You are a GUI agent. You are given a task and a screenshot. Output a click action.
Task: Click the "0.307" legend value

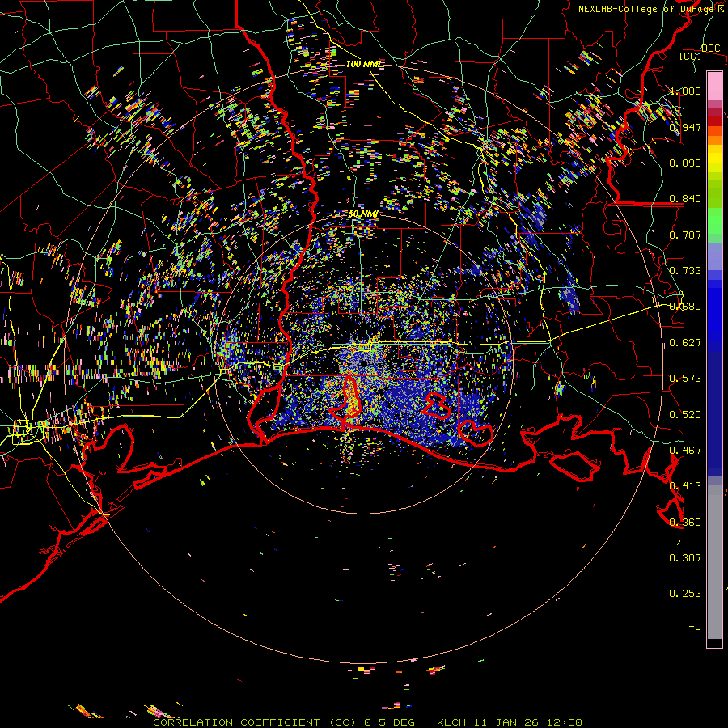[x=685, y=558]
